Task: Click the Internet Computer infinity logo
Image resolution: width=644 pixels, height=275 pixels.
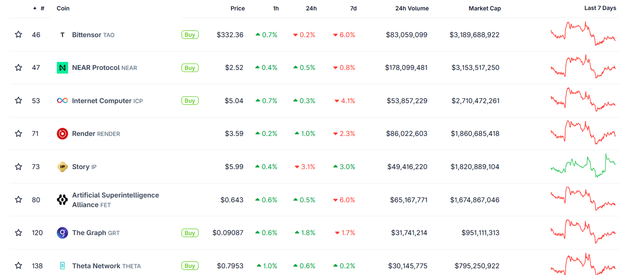Action: click(62, 100)
